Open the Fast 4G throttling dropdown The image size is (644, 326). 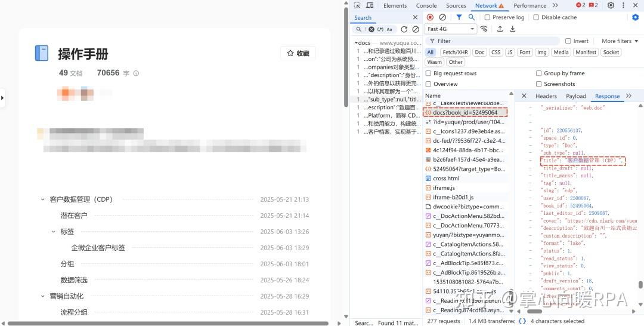(x=451, y=29)
